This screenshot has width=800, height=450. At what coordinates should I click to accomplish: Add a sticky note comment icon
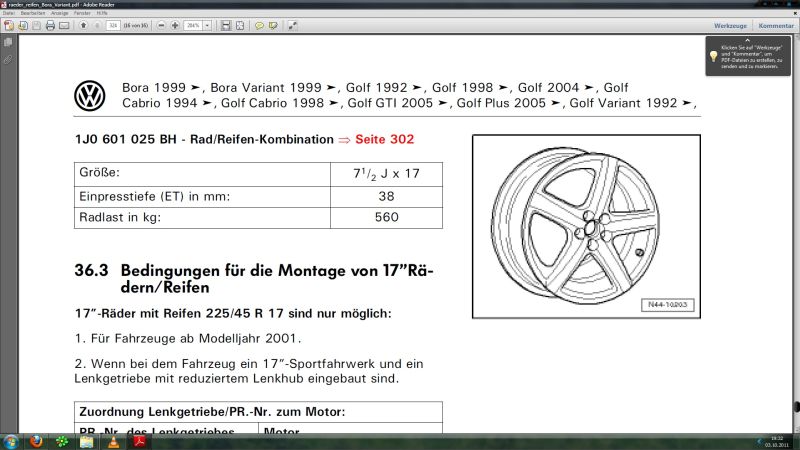259,25
